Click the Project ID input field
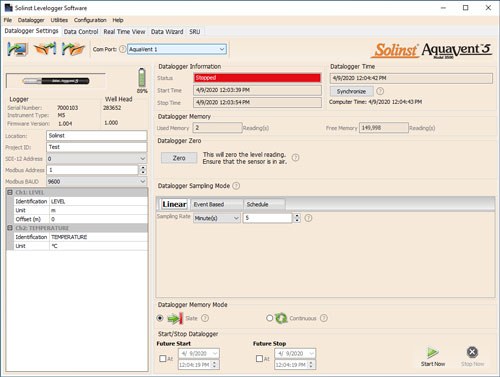 pos(97,147)
